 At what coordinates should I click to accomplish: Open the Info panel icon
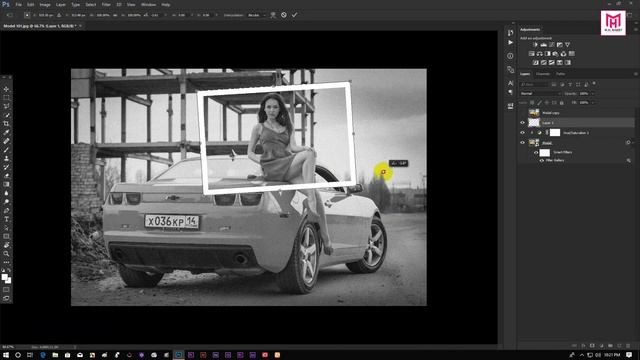tap(510, 56)
